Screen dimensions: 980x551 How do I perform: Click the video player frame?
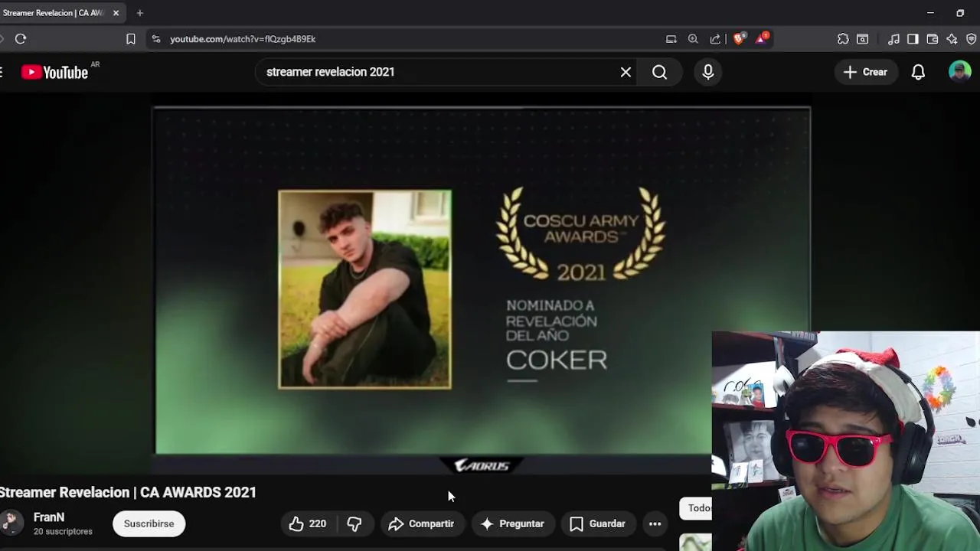[482, 282]
